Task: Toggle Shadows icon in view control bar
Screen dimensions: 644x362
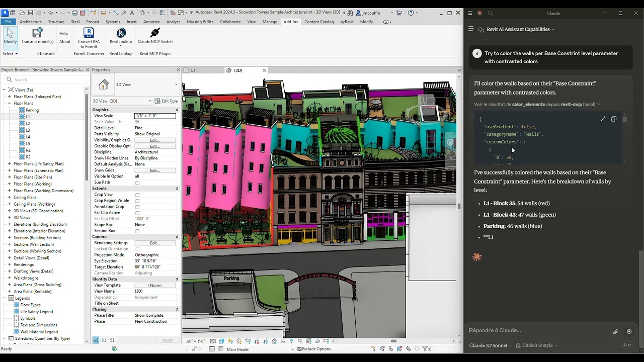Action: tap(239, 341)
